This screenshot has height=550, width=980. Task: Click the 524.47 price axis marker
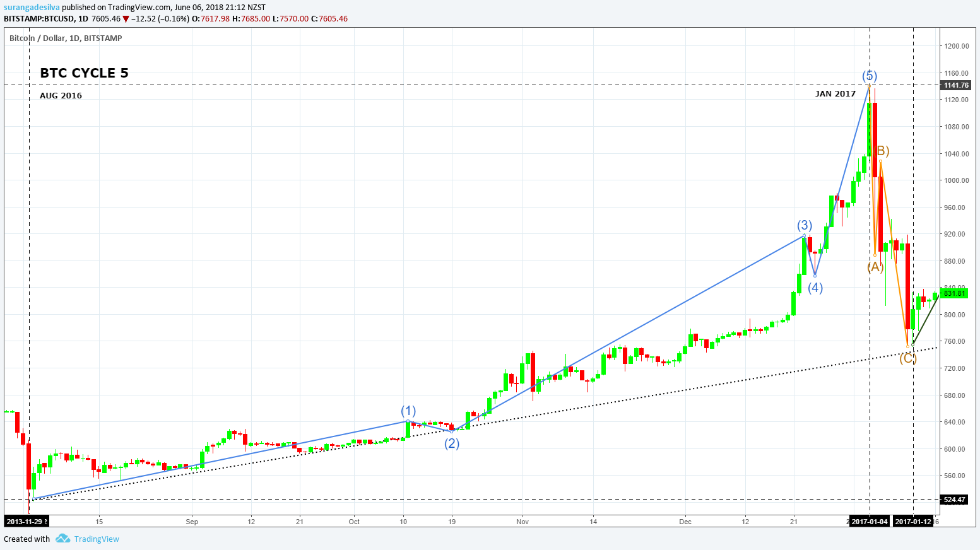(x=954, y=500)
